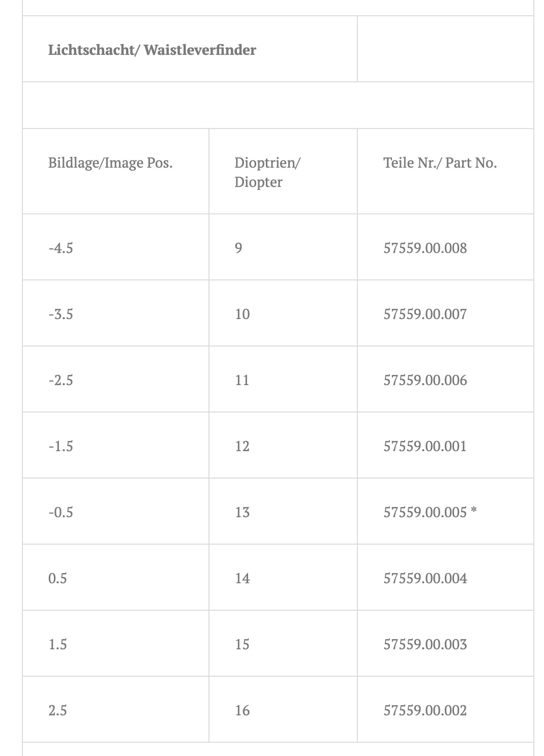Select part number 57559.00.006
Viewport: 544px width, 756px height.
tap(425, 380)
